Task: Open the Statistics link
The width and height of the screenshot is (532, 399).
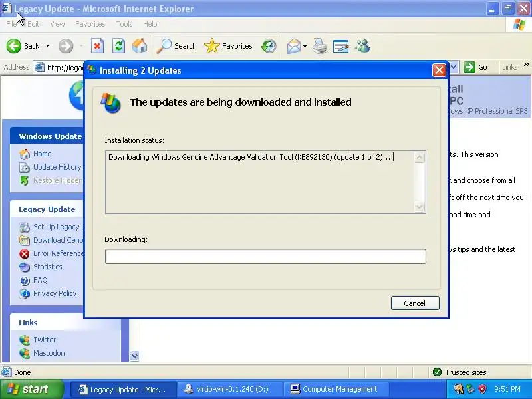Action: (x=47, y=267)
